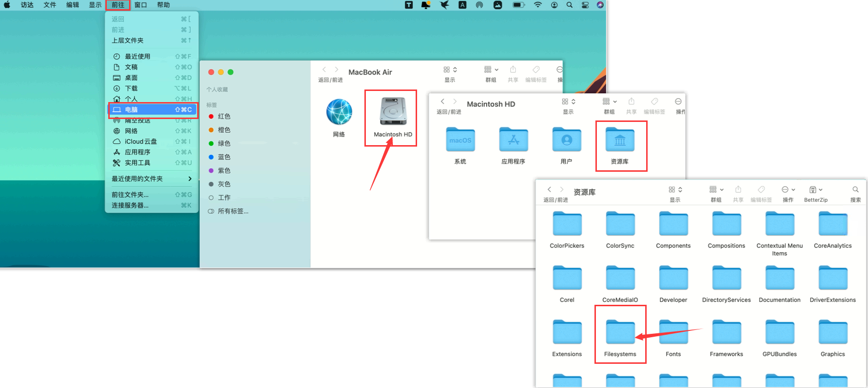Screen dimensions: 868x388
Task: Select the 蓝色 blue tag in sidebar
Action: (224, 157)
